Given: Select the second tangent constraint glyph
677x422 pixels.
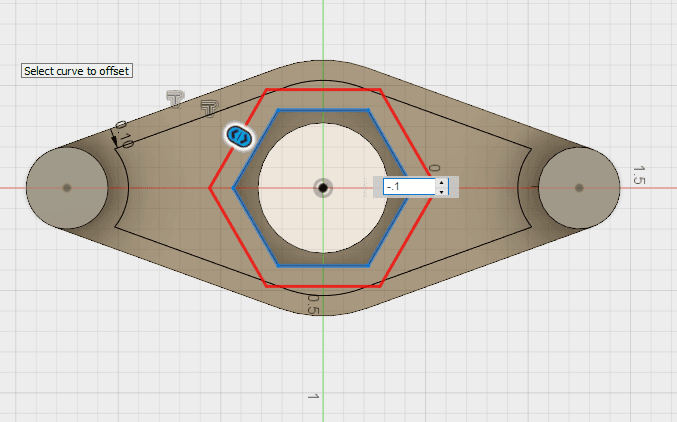Looking at the screenshot, I should tap(208, 107).
